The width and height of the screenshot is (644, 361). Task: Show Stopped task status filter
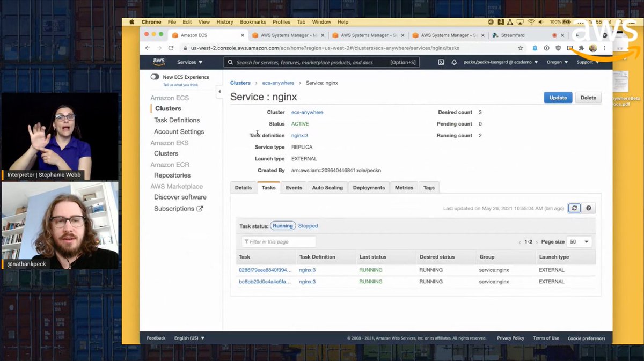pos(308,226)
